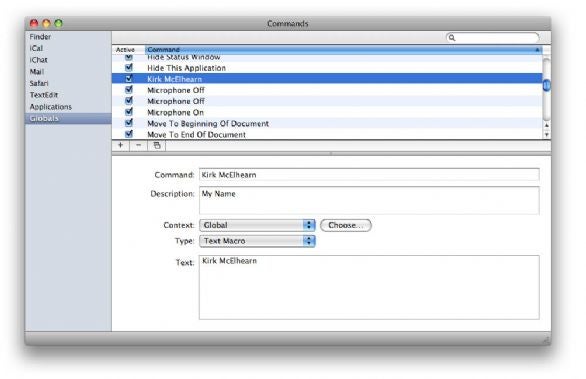Click inside the search field

493,37
